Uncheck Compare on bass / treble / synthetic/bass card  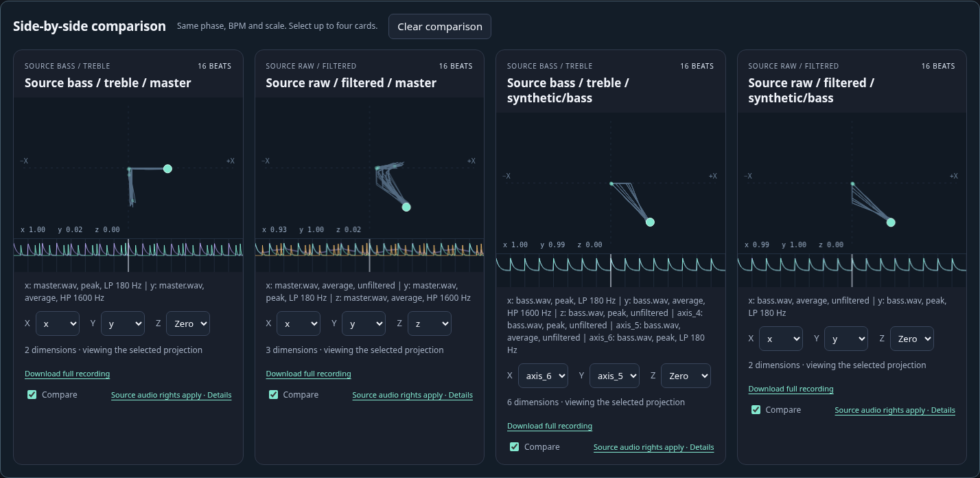[x=514, y=447]
